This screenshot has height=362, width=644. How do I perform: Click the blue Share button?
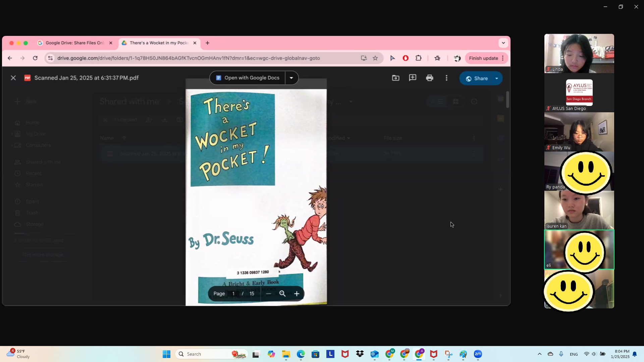[x=476, y=78]
